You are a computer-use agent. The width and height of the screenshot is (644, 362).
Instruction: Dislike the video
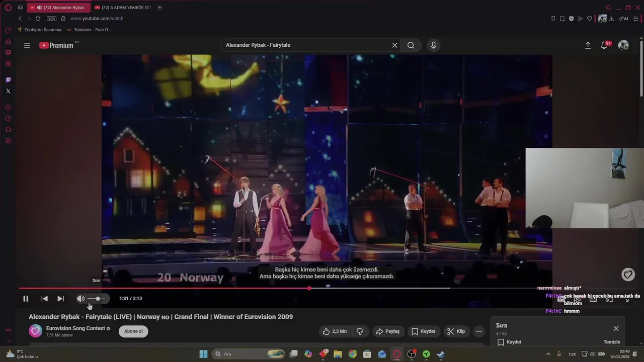click(x=360, y=331)
